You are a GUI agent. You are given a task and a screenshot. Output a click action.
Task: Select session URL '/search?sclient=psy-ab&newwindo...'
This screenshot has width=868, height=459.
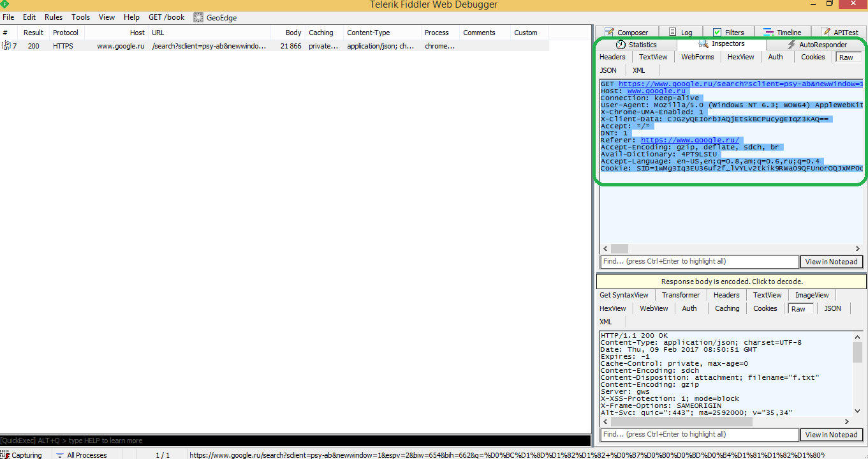(x=209, y=46)
